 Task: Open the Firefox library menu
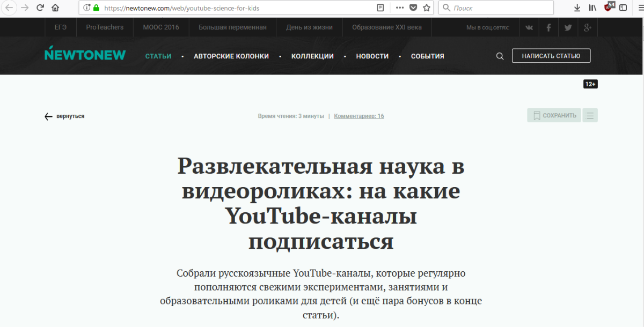[593, 8]
